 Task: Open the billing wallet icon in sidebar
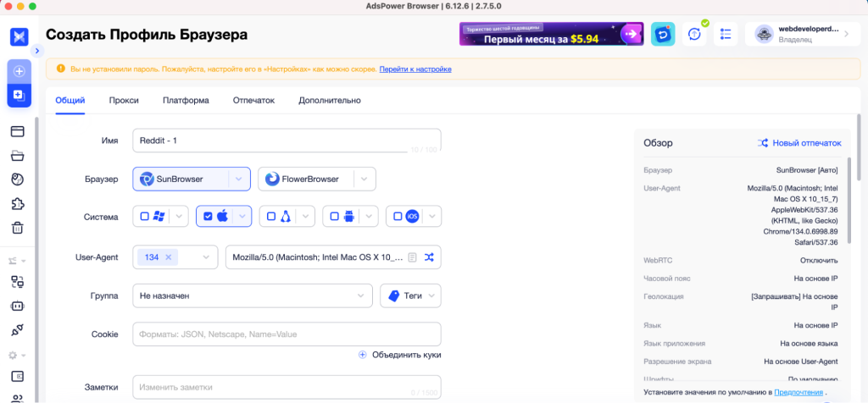click(18, 376)
